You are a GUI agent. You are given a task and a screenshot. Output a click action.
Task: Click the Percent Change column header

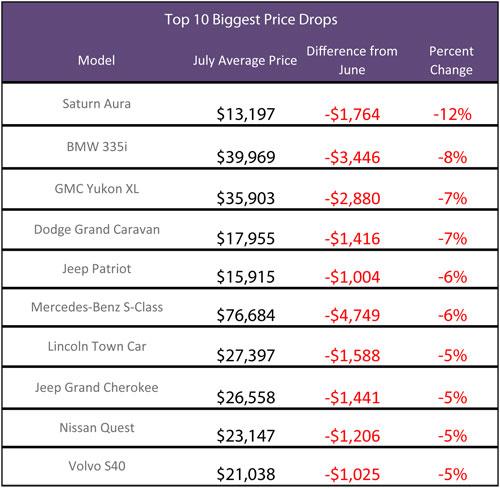click(x=451, y=60)
